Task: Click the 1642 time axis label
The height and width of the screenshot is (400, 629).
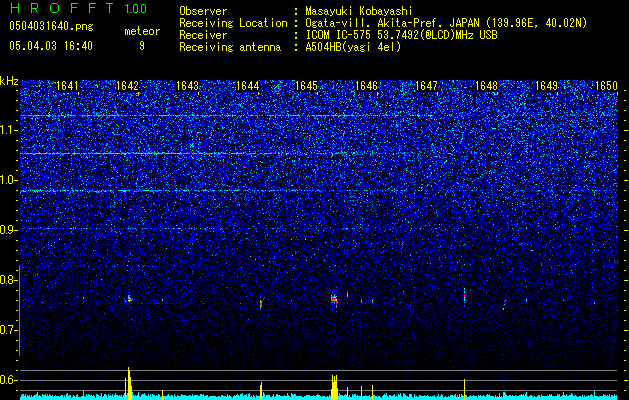Action: pos(127,86)
